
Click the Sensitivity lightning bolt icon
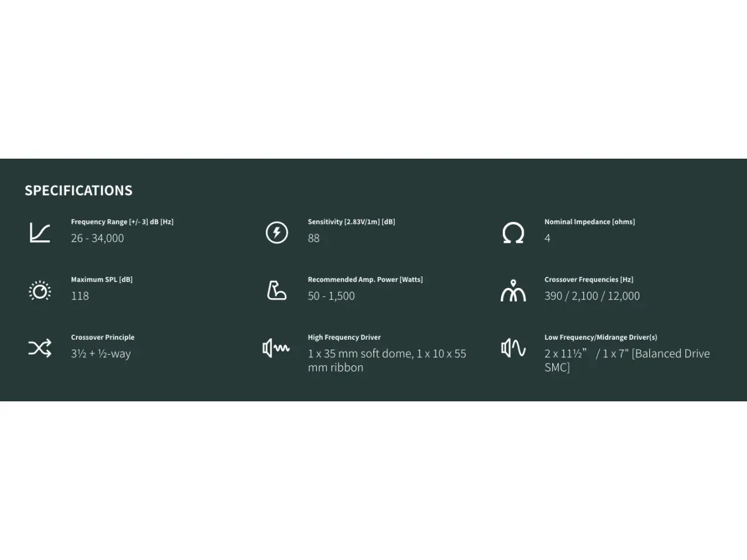point(276,233)
